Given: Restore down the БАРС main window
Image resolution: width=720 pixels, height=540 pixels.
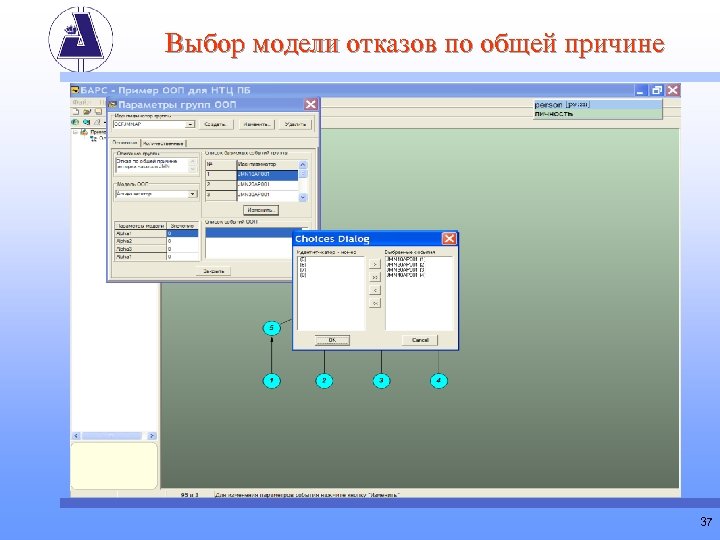Looking at the screenshot, I should coord(657,90).
